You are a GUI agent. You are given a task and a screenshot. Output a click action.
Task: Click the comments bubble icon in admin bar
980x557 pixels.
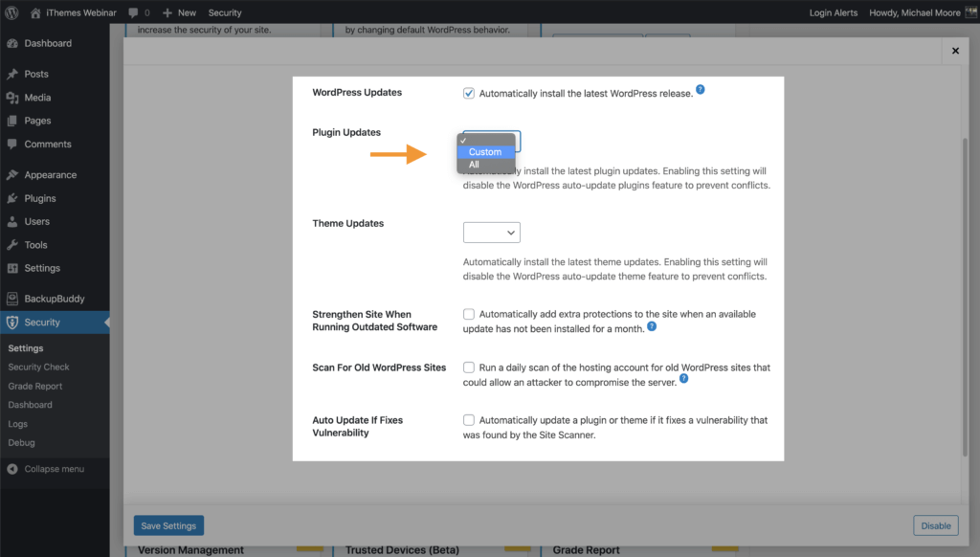coord(133,12)
